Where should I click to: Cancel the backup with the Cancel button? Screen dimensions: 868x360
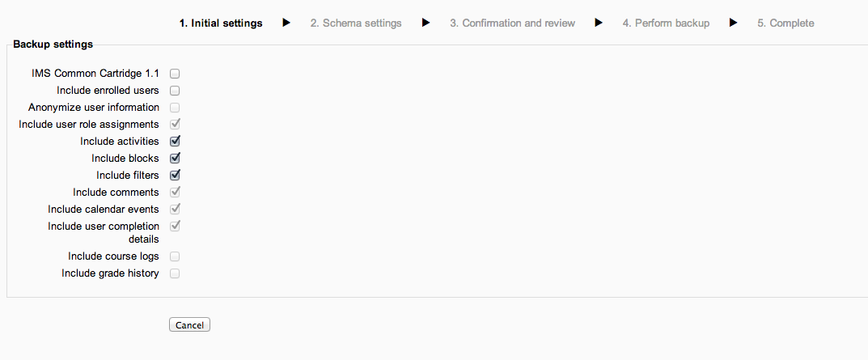click(190, 325)
